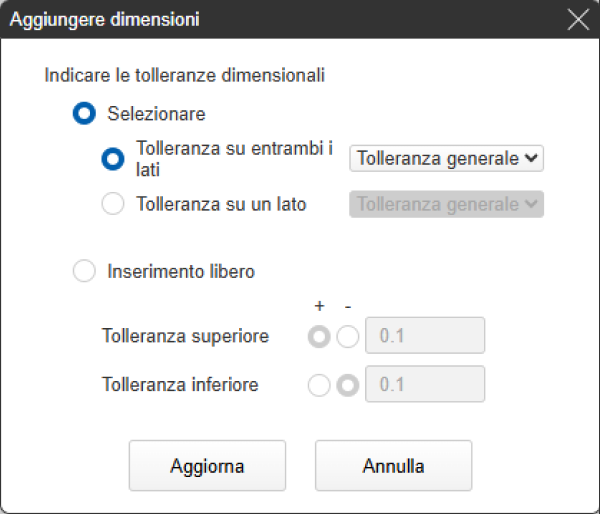The width and height of the screenshot is (600, 514).
Task: Pick minus sign radio for Tolleranza superiore
Action: click(x=347, y=337)
